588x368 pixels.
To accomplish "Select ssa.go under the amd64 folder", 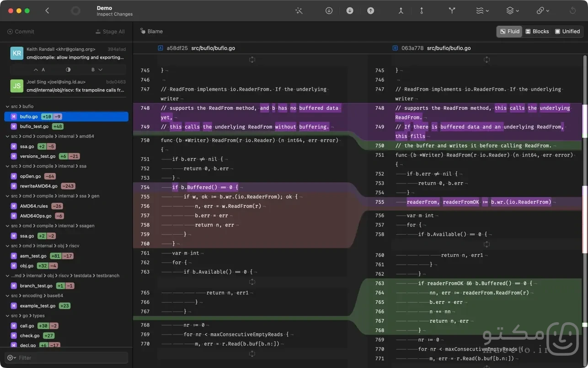I will pos(66,146).
